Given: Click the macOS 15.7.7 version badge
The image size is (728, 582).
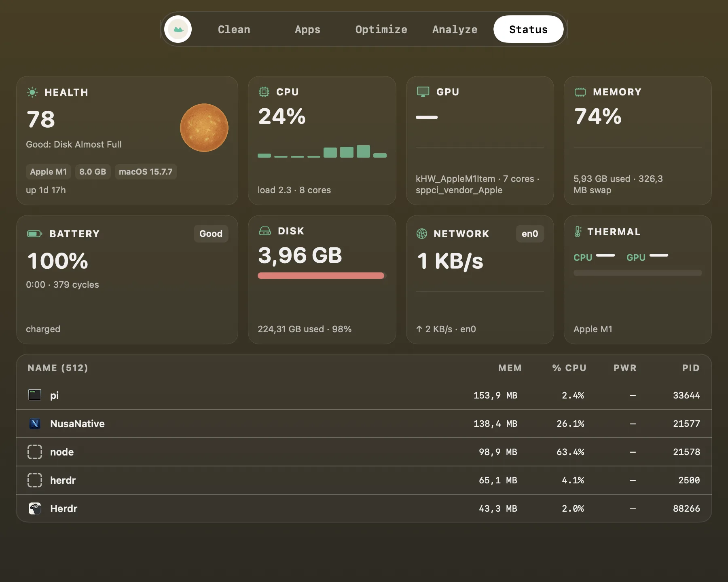Looking at the screenshot, I should pos(146,172).
